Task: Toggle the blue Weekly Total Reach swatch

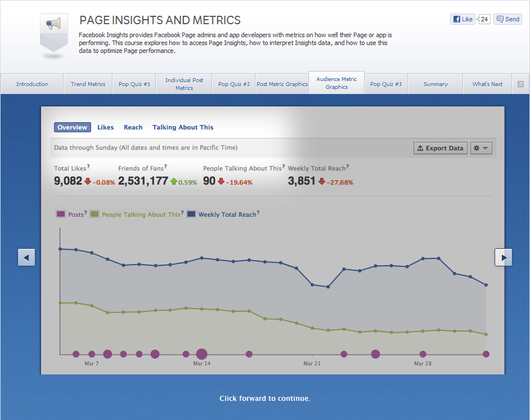Action: [191, 214]
